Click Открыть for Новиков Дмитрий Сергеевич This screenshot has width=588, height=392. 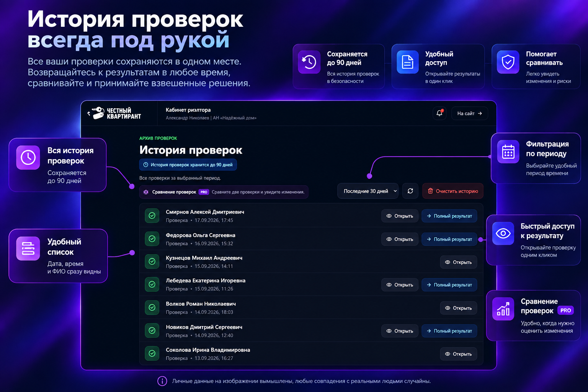pyautogui.click(x=400, y=331)
